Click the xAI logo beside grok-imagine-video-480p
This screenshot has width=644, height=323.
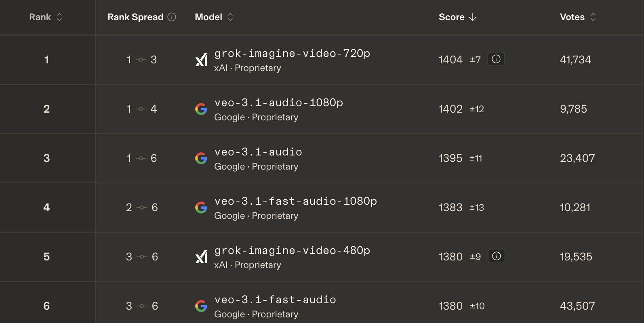[201, 257]
